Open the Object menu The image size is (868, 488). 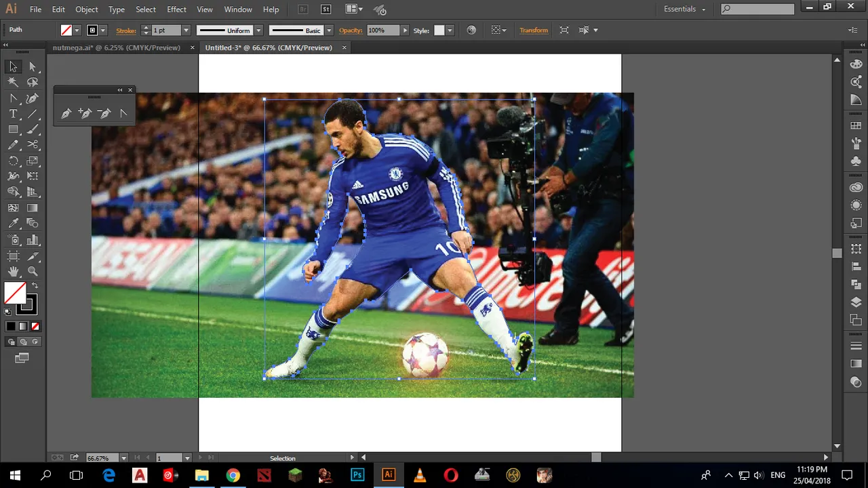point(86,9)
